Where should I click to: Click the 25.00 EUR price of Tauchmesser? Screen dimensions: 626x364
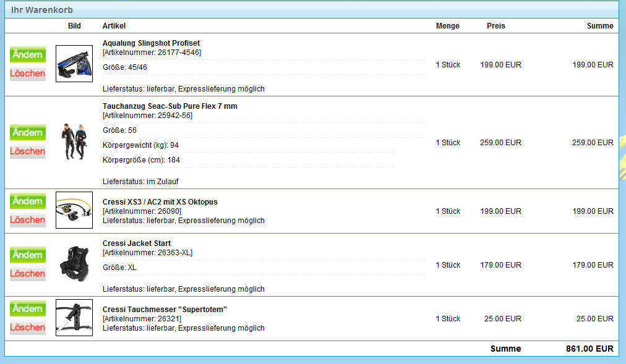[503, 318]
